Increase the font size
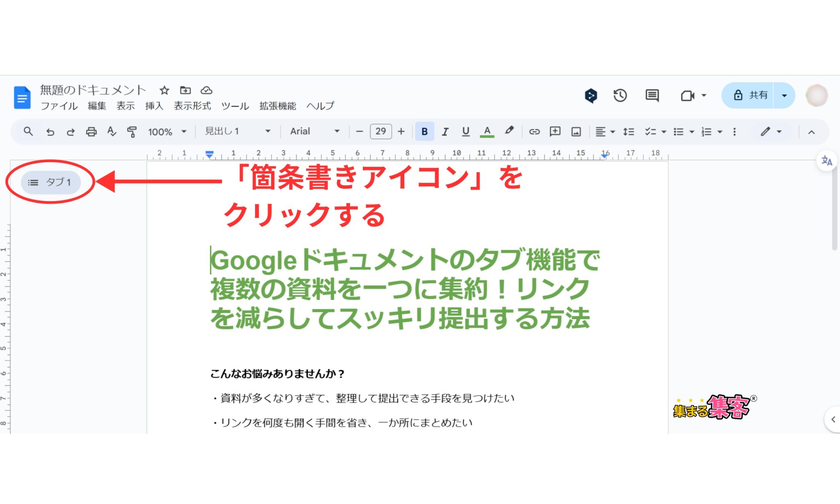The height and width of the screenshot is (504, 840). pos(401,132)
